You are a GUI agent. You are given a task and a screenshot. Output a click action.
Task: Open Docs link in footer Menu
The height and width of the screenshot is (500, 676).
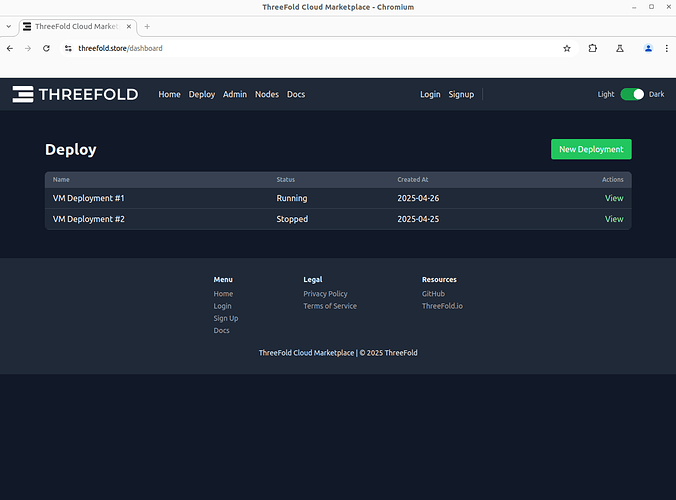(222, 331)
